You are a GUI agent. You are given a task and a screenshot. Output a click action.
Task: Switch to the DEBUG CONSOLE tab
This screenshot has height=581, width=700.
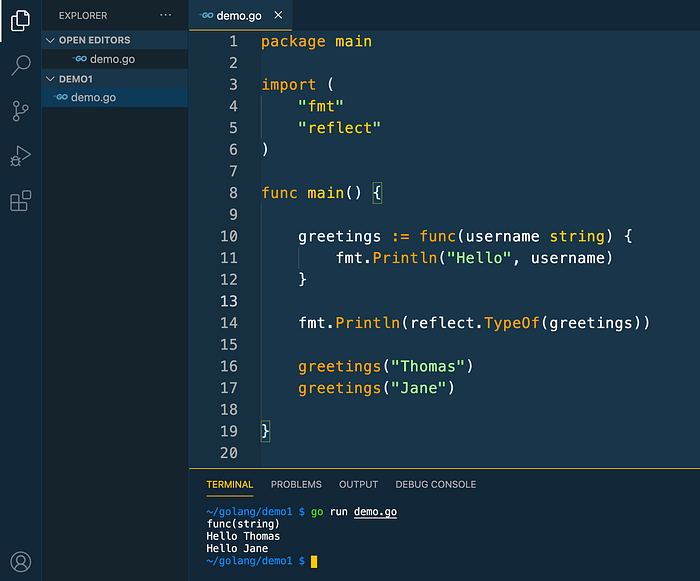(x=436, y=485)
